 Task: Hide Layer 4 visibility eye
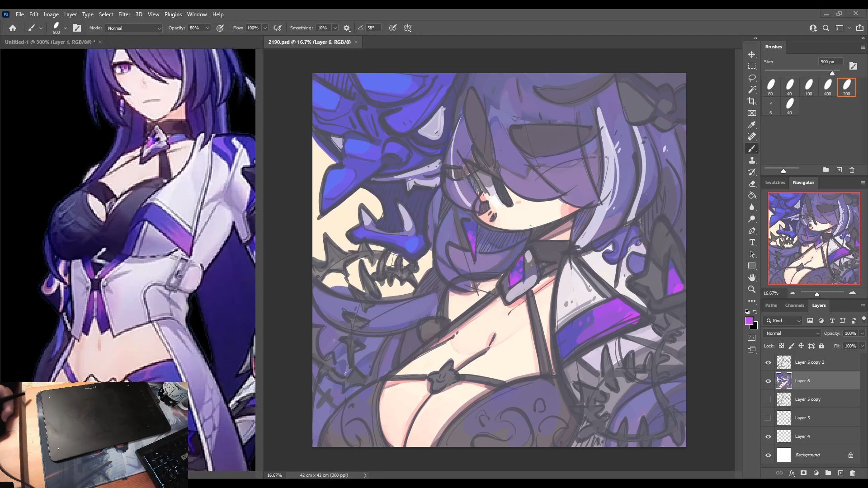768,436
